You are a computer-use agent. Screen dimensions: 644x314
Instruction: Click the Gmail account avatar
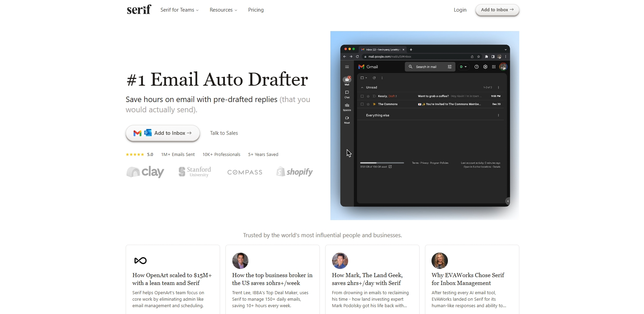(503, 67)
